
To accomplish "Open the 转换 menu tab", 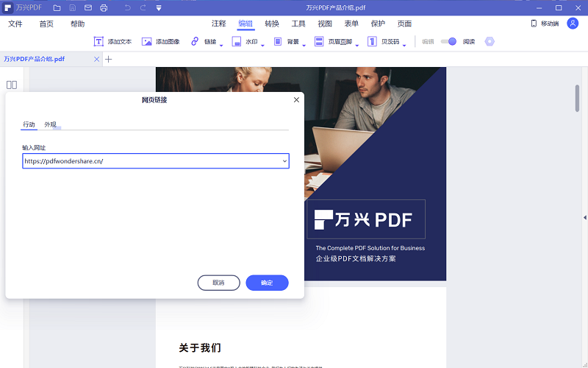I will coord(272,24).
